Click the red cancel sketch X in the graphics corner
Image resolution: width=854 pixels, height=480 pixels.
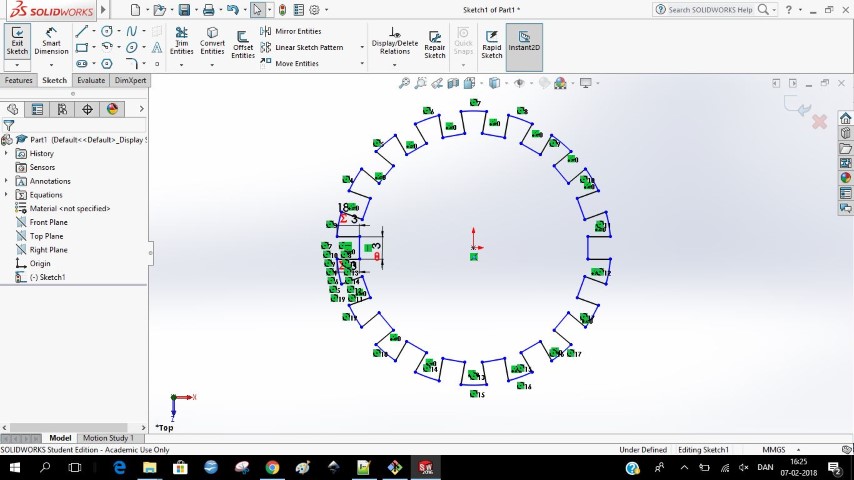[819, 121]
